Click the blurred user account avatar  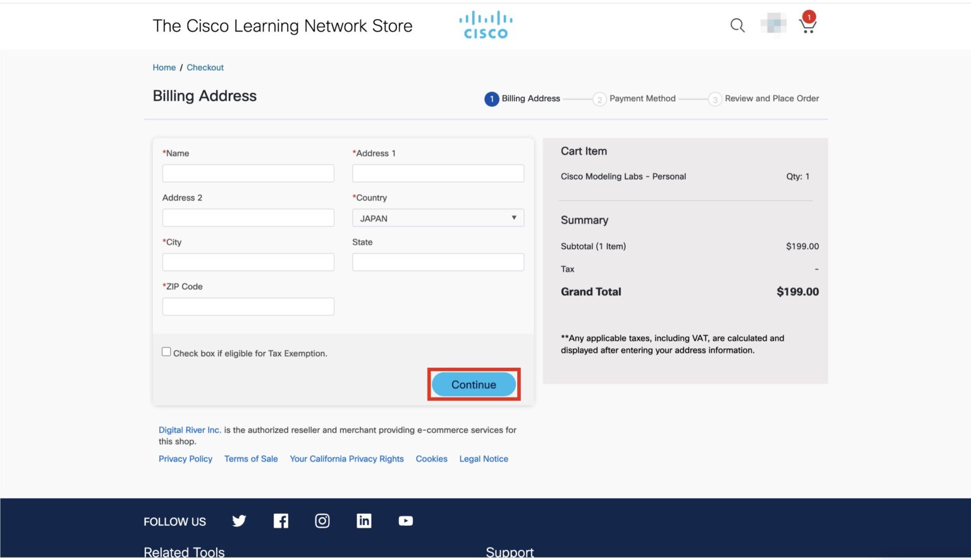click(774, 25)
